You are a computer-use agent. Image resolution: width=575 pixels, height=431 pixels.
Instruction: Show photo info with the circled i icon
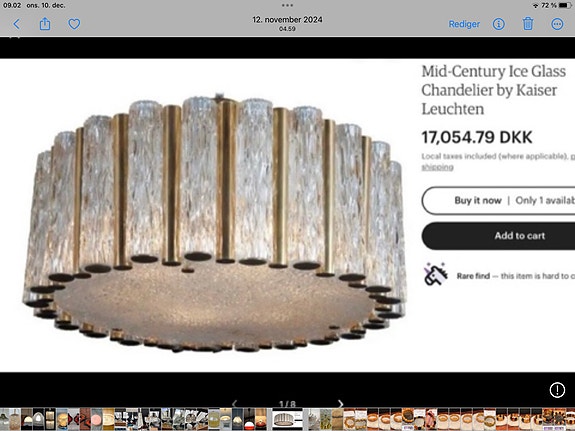(x=498, y=24)
